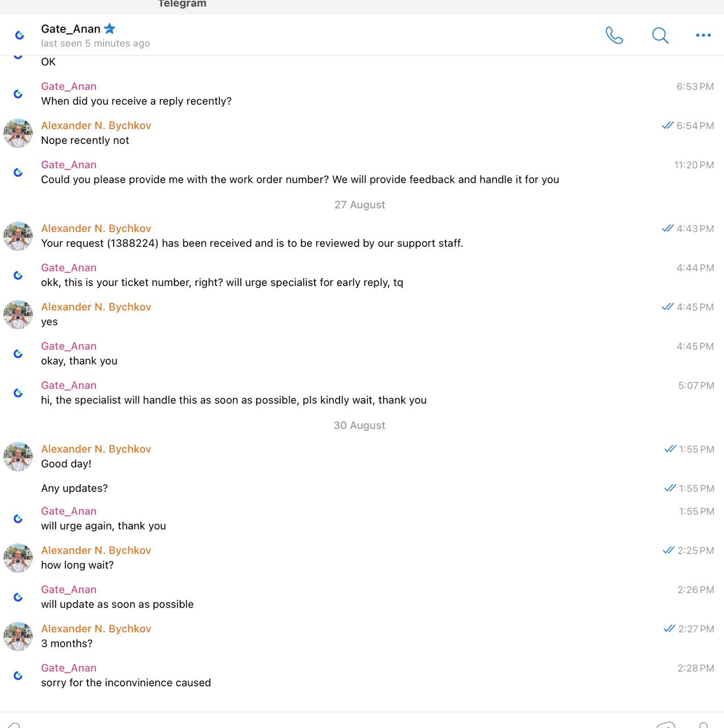Click Gate_Anan logo beside "okay, thank you"
This screenshot has height=728, width=724.
pos(18,354)
